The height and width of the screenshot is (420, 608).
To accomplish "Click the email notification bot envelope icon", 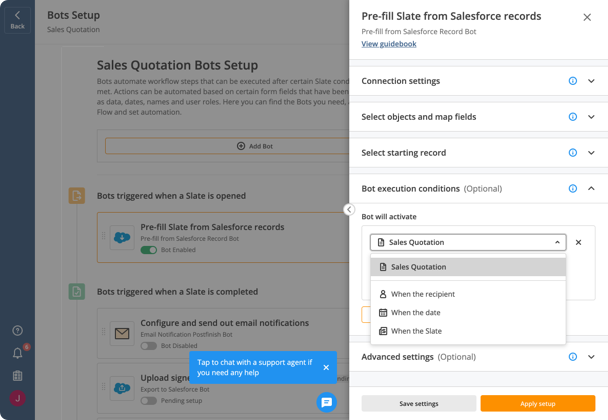I will [x=122, y=333].
